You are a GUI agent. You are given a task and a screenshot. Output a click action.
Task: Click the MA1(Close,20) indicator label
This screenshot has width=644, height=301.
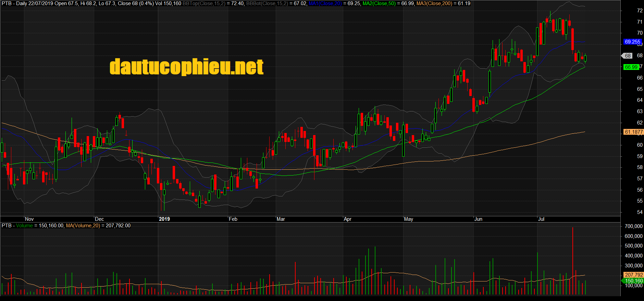(x=325, y=3)
